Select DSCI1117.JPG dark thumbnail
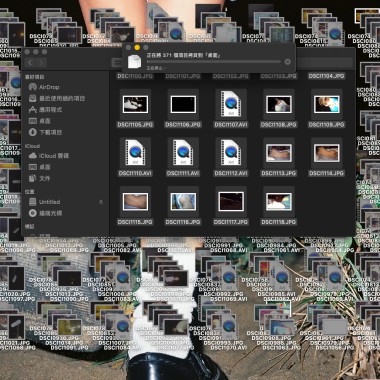 (x=231, y=202)
